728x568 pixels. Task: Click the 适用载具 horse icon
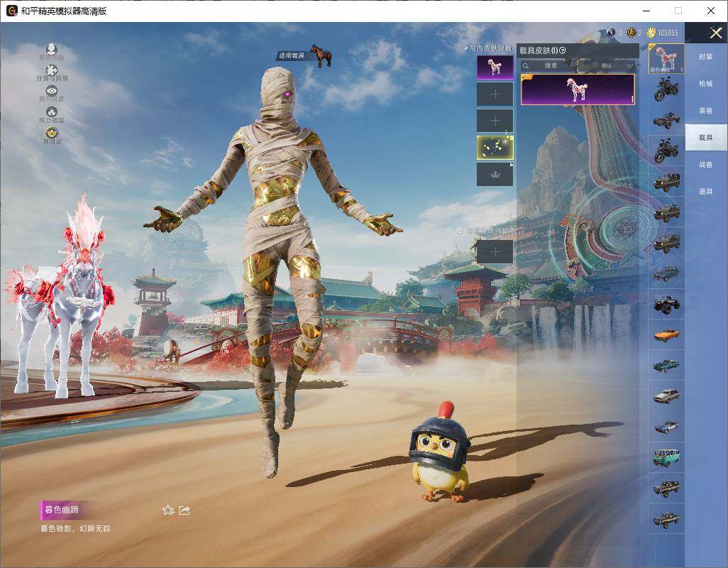coord(321,55)
